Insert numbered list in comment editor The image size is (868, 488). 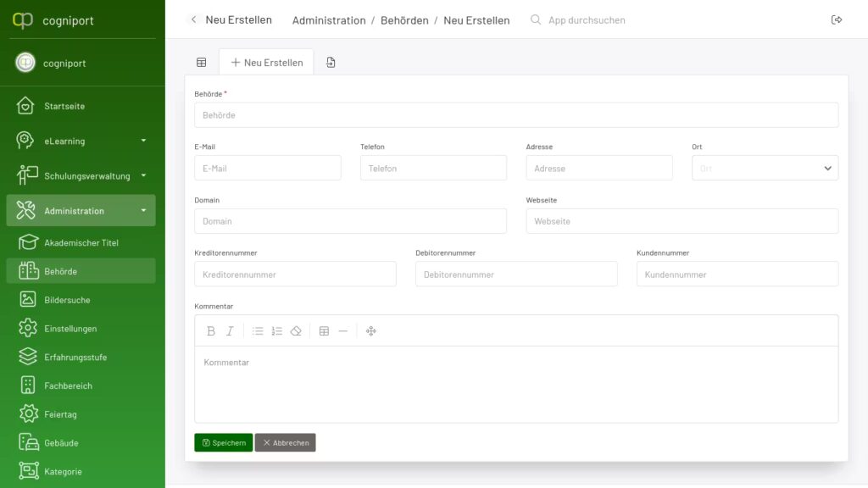point(277,331)
